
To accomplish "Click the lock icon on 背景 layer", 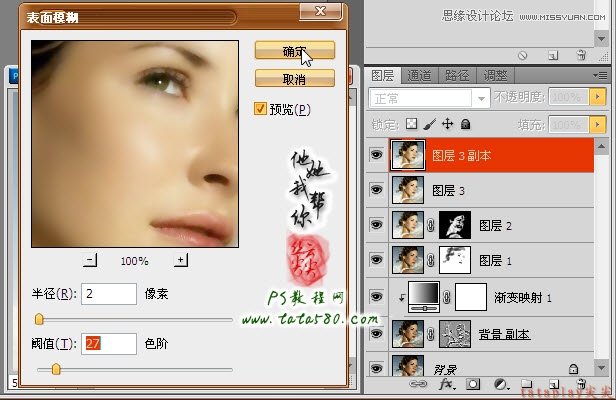I will (x=573, y=368).
